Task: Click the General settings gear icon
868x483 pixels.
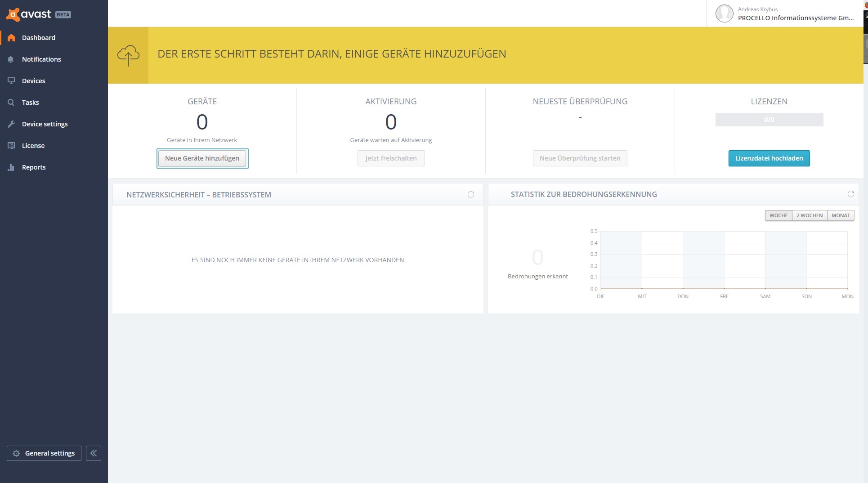Action: [16, 453]
